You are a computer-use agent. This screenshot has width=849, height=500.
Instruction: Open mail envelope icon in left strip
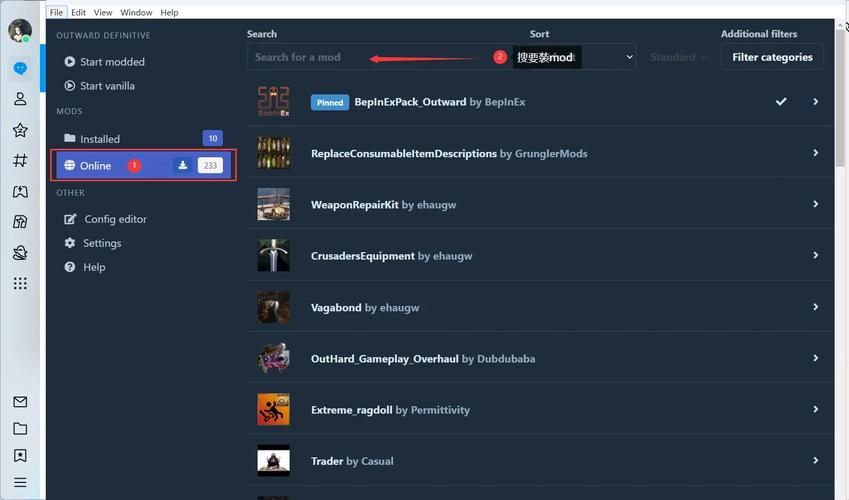[20, 401]
